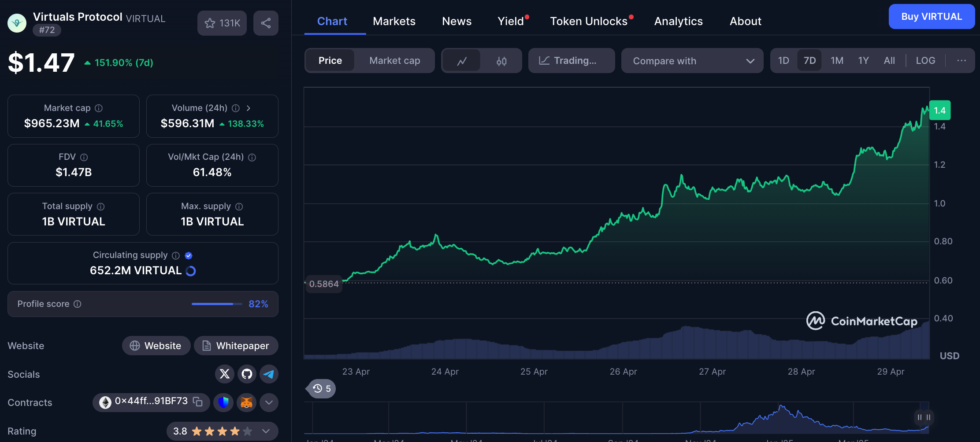The image size is (980, 442).
Task: Open the Compare with dropdown
Action: click(x=692, y=60)
